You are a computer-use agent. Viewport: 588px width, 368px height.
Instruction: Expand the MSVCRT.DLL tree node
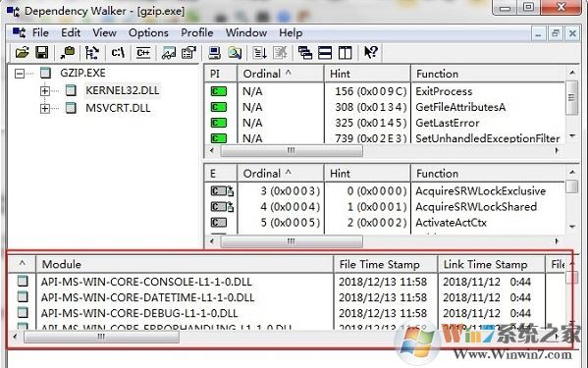click(44, 108)
